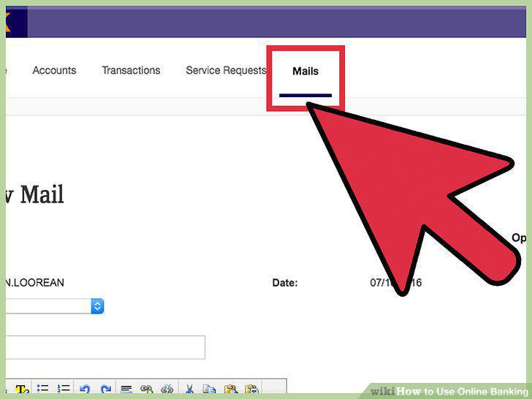The height and width of the screenshot is (399, 532).
Task: Cut the selected text
Action: [189, 389]
